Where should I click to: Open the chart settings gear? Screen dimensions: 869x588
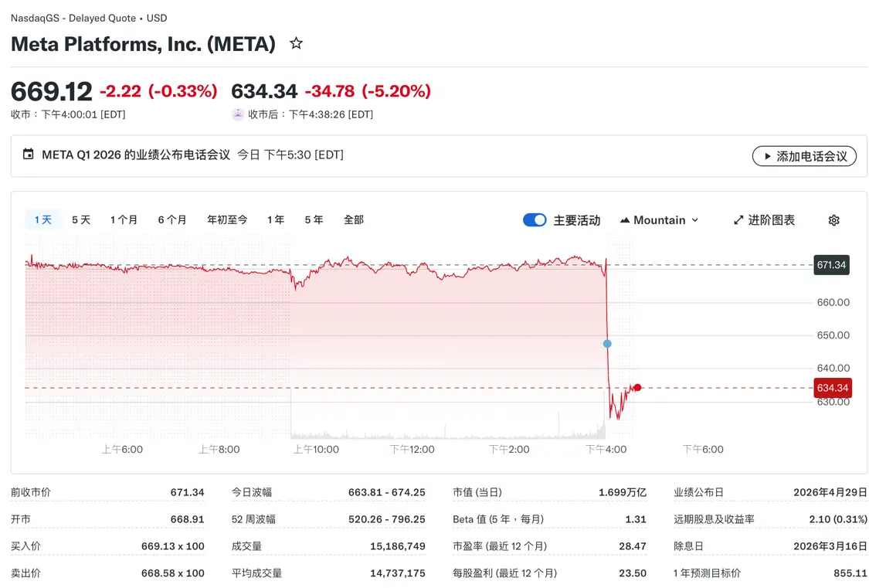click(x=833, y=219)
